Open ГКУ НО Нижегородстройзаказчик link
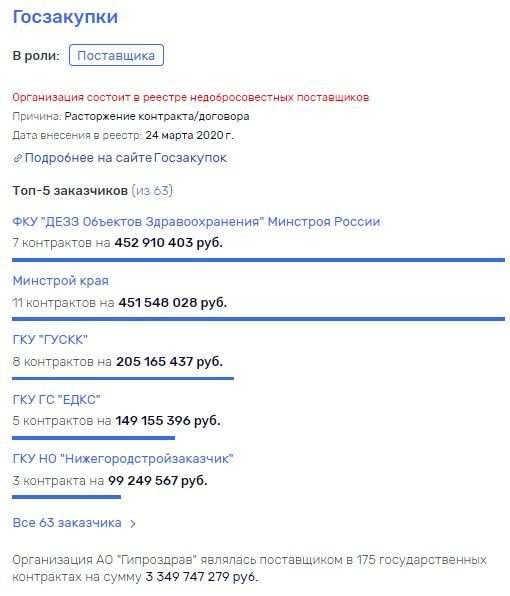This screenshot has height=596, width=510. 123,459
